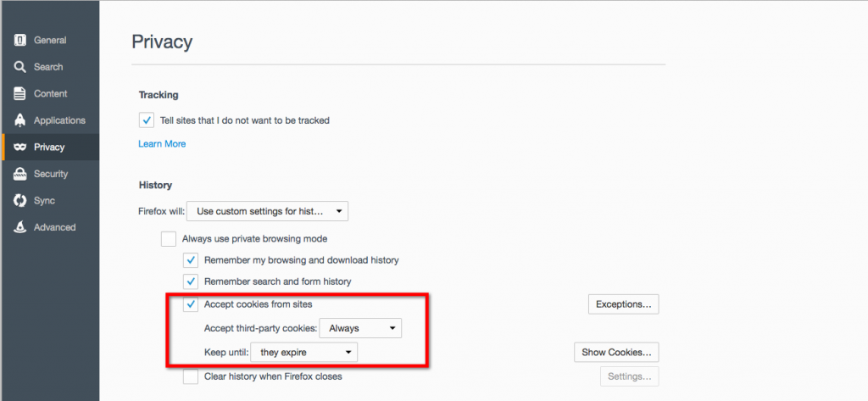Image resolution: width=868 pixels, height=401 pixels.
Task: Click the Applications rocket icon
Action: click(20, 120)
